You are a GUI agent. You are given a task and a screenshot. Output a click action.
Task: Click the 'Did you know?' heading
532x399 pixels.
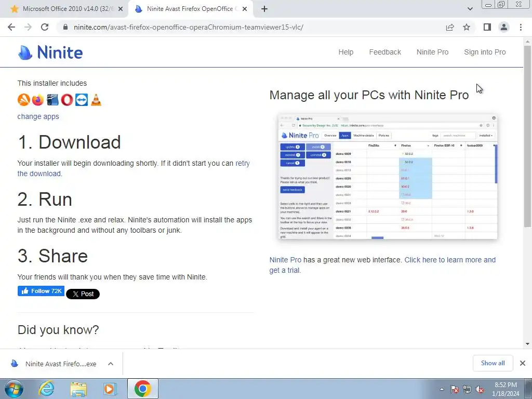click(x=58, y=330)
